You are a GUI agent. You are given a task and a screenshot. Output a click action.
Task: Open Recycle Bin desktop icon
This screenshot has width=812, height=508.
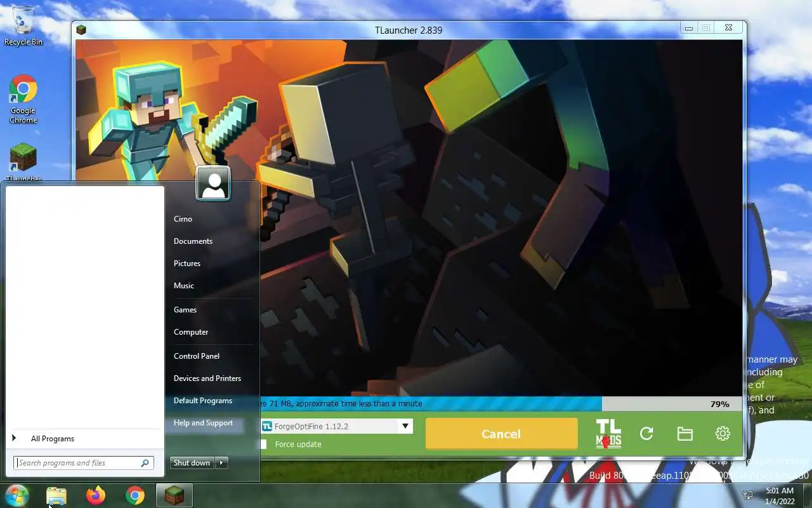point(23,26)
